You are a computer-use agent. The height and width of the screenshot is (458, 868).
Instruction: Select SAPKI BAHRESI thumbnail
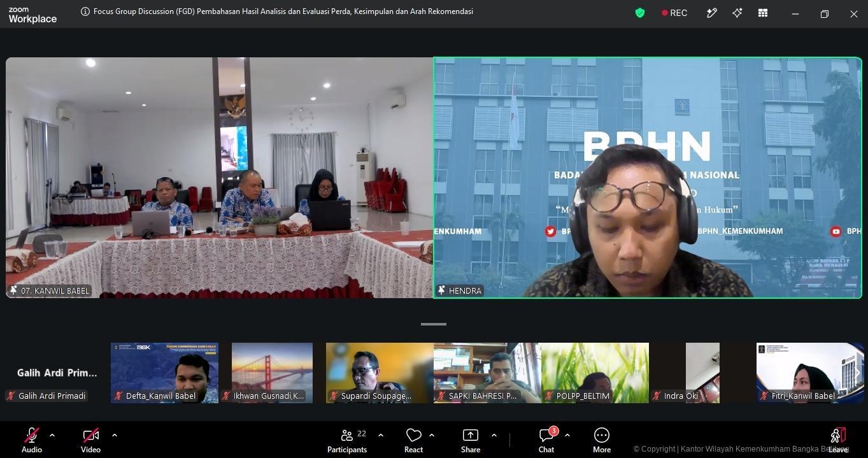click(487, 373)
